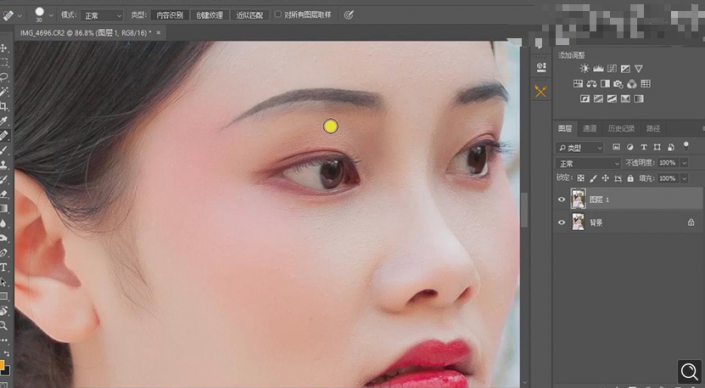Toggle pixel layer filter
This screenshot has height=388, width=705.
click(616, 147)
